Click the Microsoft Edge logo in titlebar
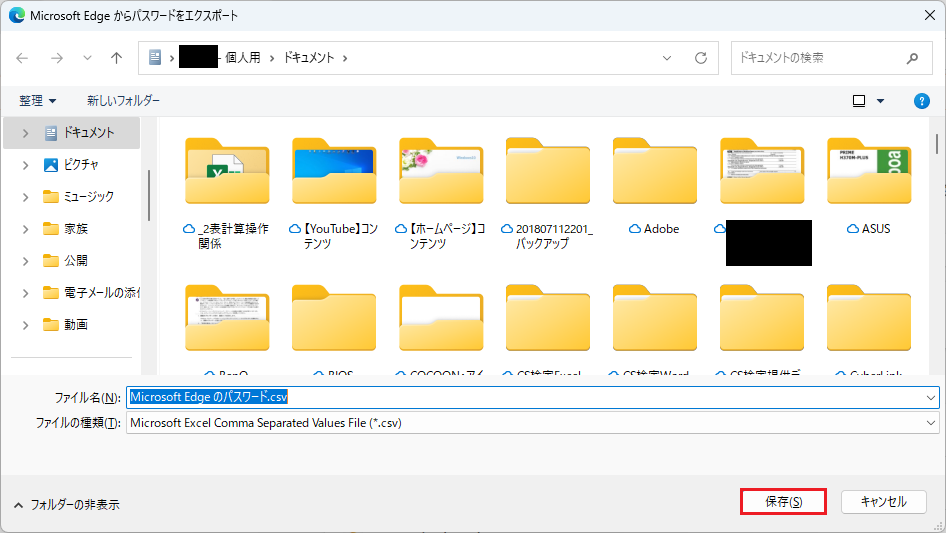Image resolution: width=946 pixels, height=533 pixels. coord(16,16)
